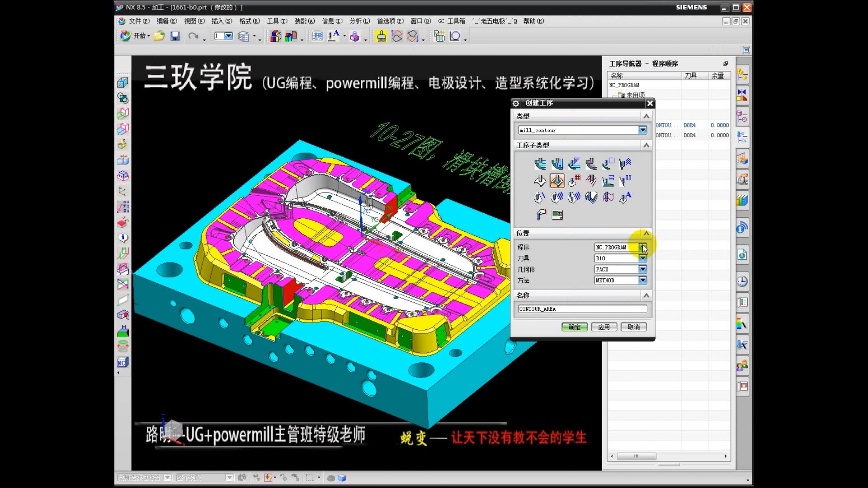Viewport: 868px width, 488px height.
Task: Open the 几何体 FACE dropdown
Action: [642, 269]
